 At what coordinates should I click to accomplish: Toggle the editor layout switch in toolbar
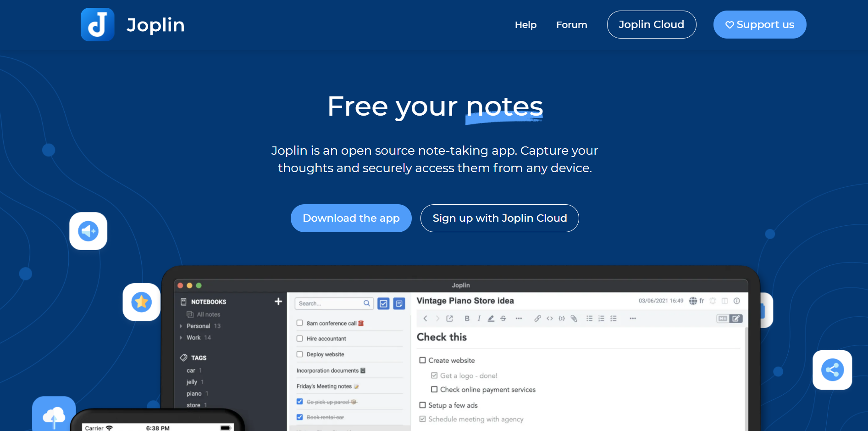(729, 319)
